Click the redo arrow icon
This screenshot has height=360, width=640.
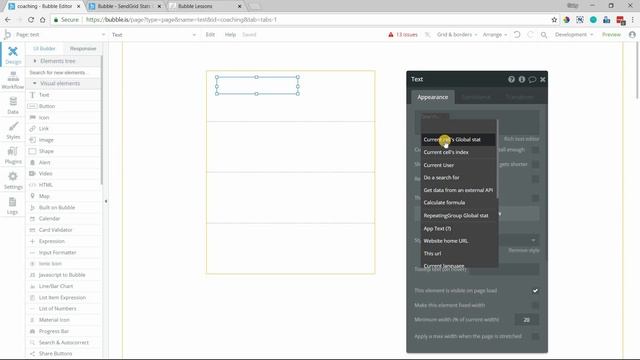530,35
